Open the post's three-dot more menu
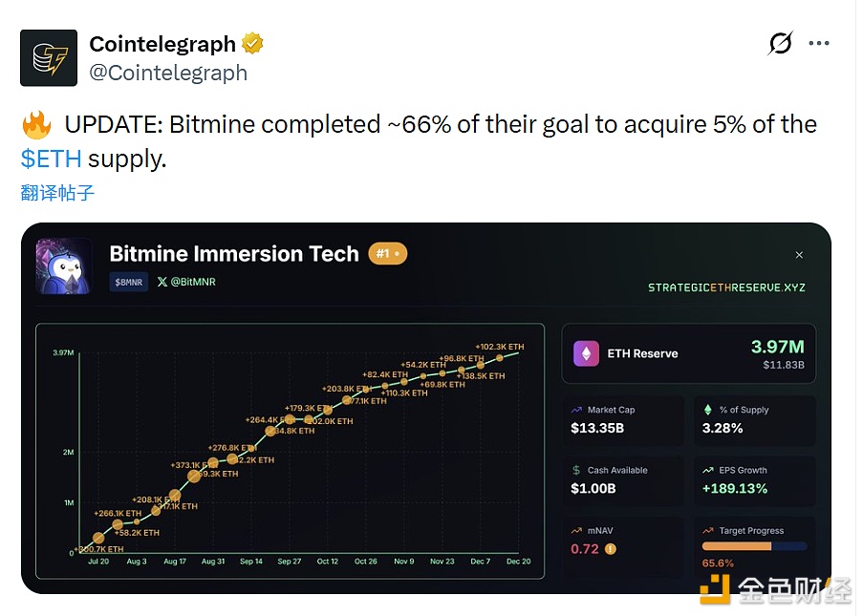 [x=819, y=43]
